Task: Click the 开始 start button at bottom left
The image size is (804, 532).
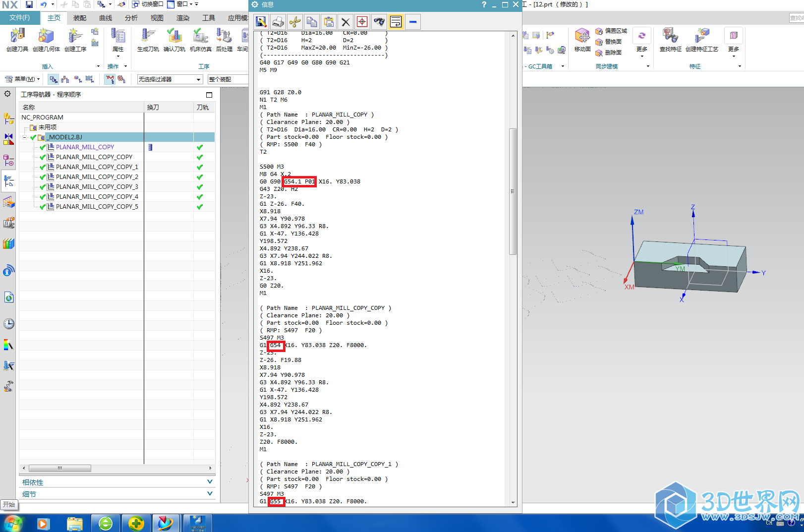Action: [9, 504]
